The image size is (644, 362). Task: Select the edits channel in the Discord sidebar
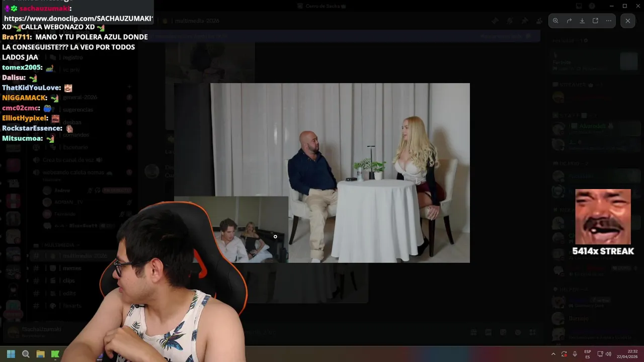69,293
